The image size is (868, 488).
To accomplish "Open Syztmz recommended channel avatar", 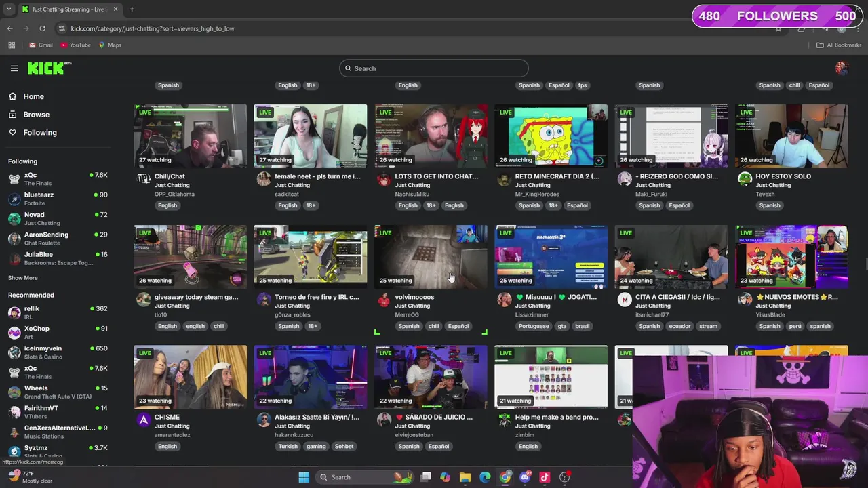I will click(14, 451).
